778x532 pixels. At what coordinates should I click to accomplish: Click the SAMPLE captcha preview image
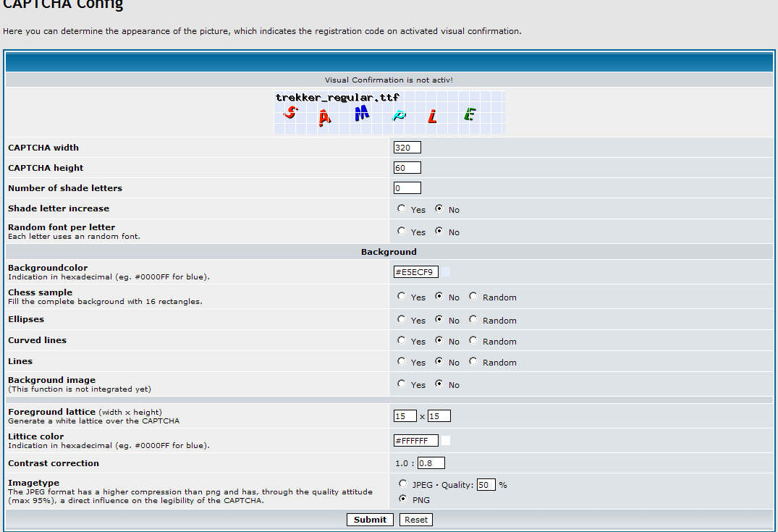pyautogui.click(x=389, y=112)
